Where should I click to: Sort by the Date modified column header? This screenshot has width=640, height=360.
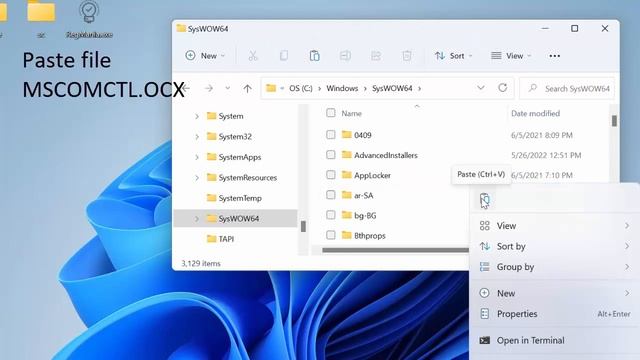click(x=535, y=113)
